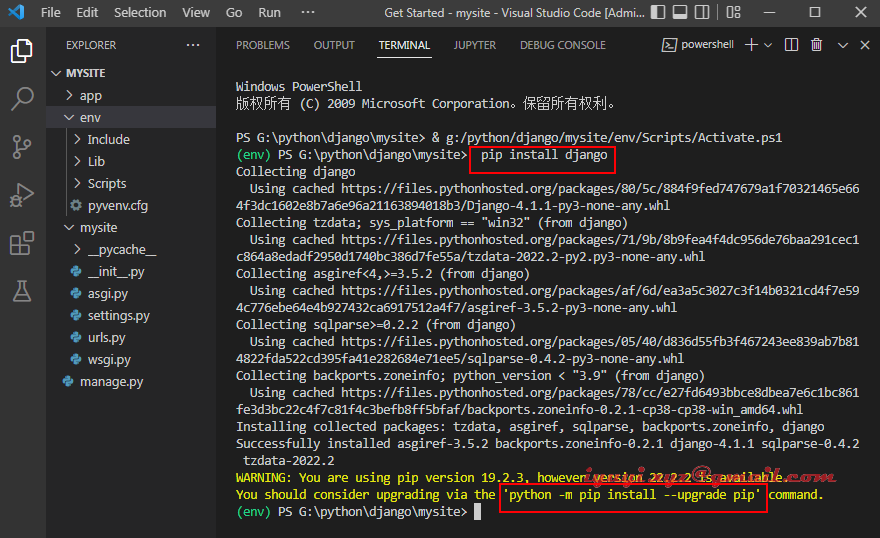Split the terminal pane
Image resolution: width=880 pixels, height=538 pixels.
pos(791,45)
